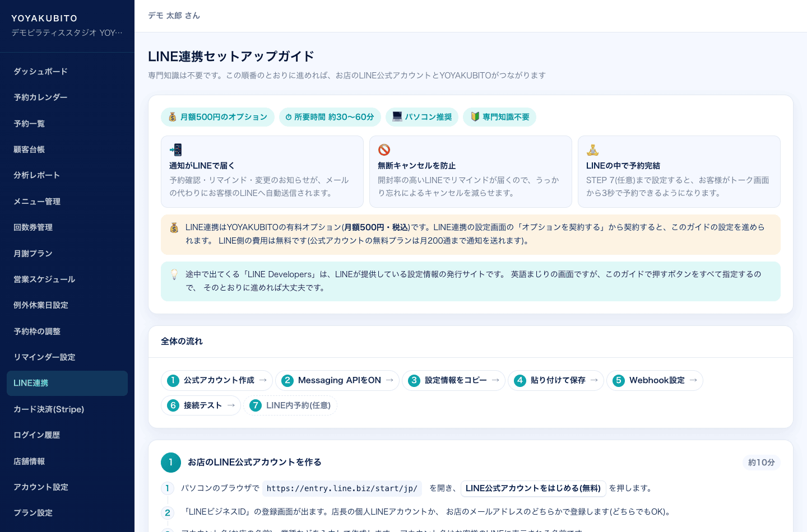This screenshot has width=807, height=532.
Task: Click the 専門知識不要 badge
Action: coord(500,117)
